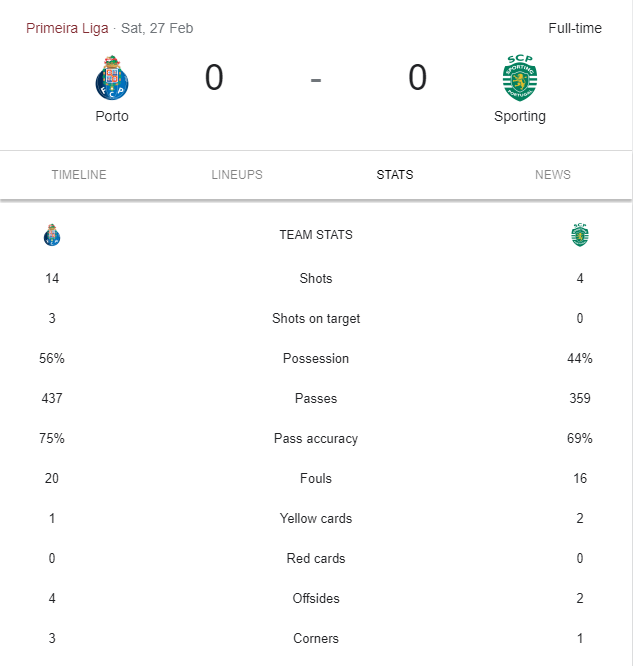The image size is (633, 666).
Task: Click small Sporting crest in team stats
Action: point(580,235)
